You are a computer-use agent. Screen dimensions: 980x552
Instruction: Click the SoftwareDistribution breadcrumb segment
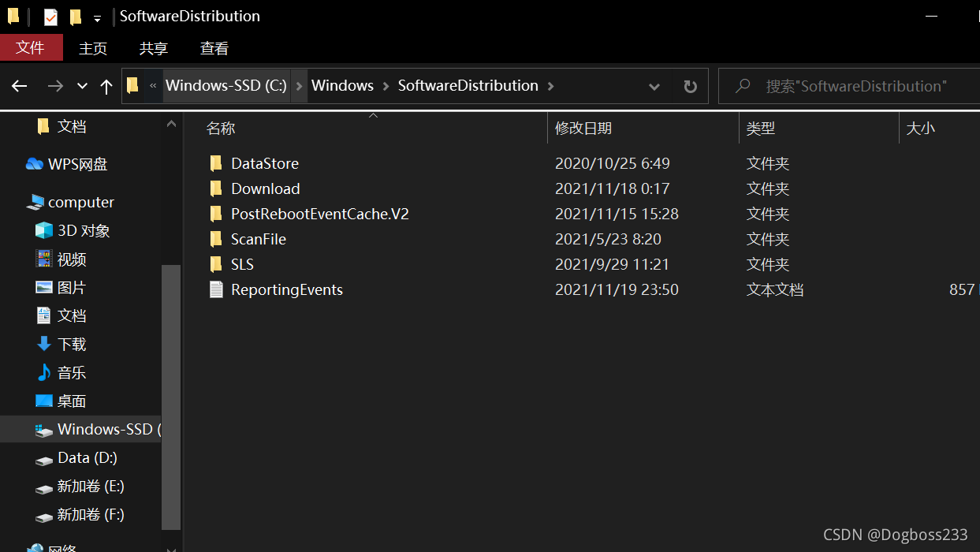tap(468, 86)
